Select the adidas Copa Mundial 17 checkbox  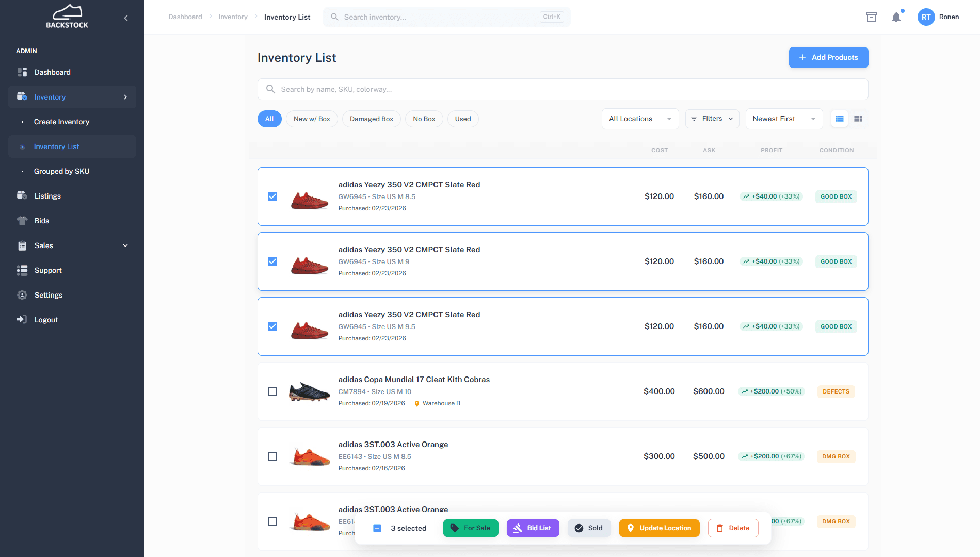pyautogui.click(x=272, y=391)
